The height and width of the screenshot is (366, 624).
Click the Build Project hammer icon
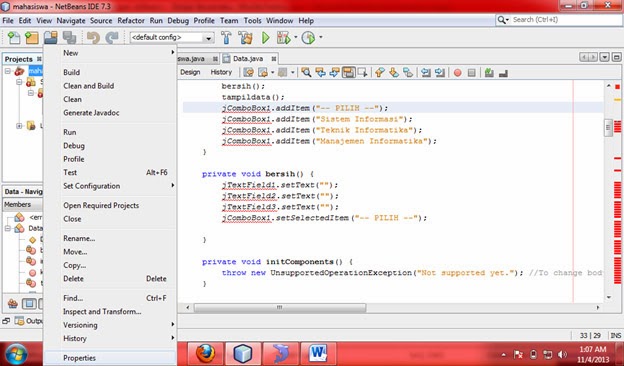(226, 38)
